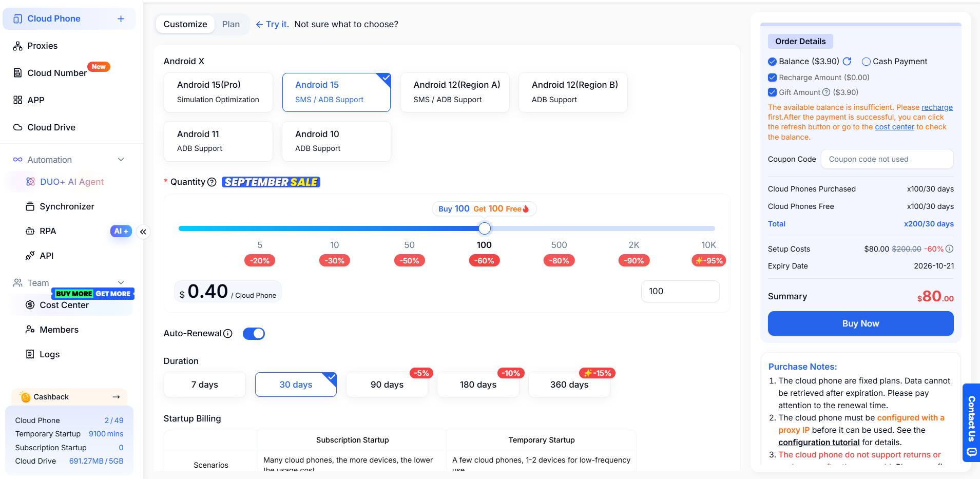This screenshot has width=980, height=479.
Task: Refresh the balance with the reload icon
Action: click(847, 61)
